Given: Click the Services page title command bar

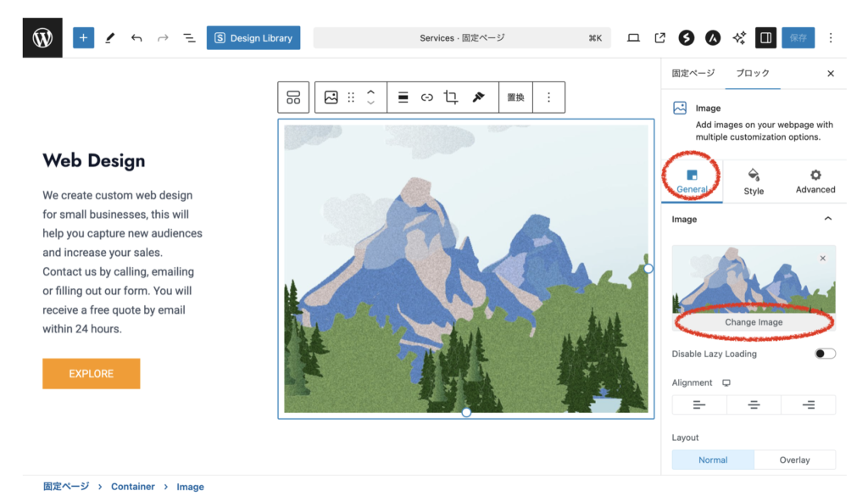Looking at the screenshot, I should [462, 38].
